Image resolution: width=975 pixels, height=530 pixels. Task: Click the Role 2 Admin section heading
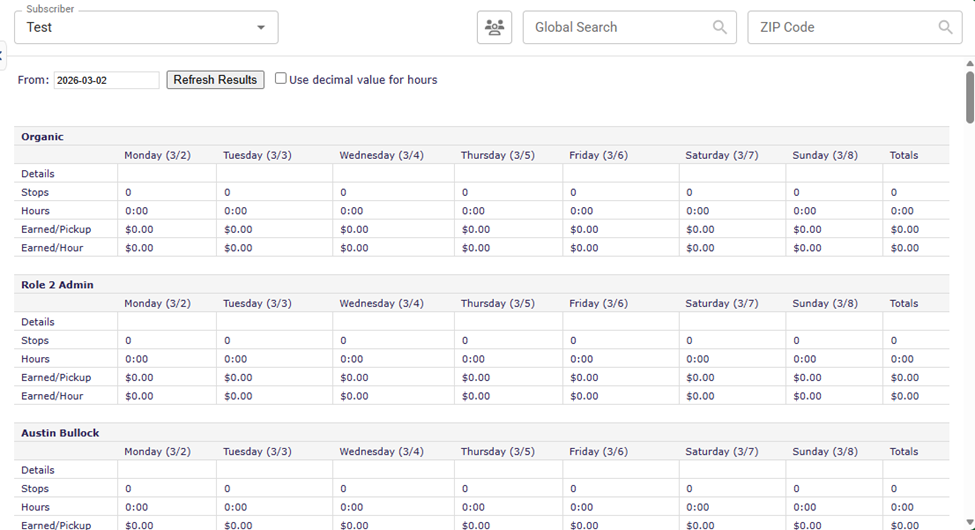tap(57, 285)
